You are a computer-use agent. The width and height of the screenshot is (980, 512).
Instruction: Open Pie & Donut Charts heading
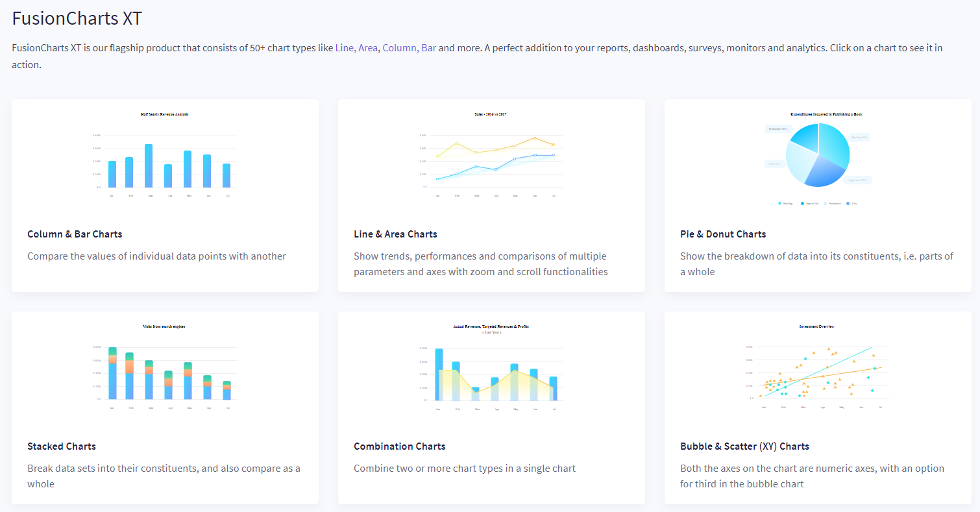(723, 234)
